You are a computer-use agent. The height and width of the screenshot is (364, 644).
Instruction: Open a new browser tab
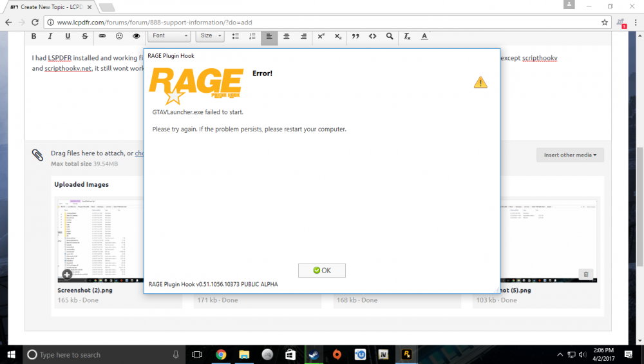(107, 7)
